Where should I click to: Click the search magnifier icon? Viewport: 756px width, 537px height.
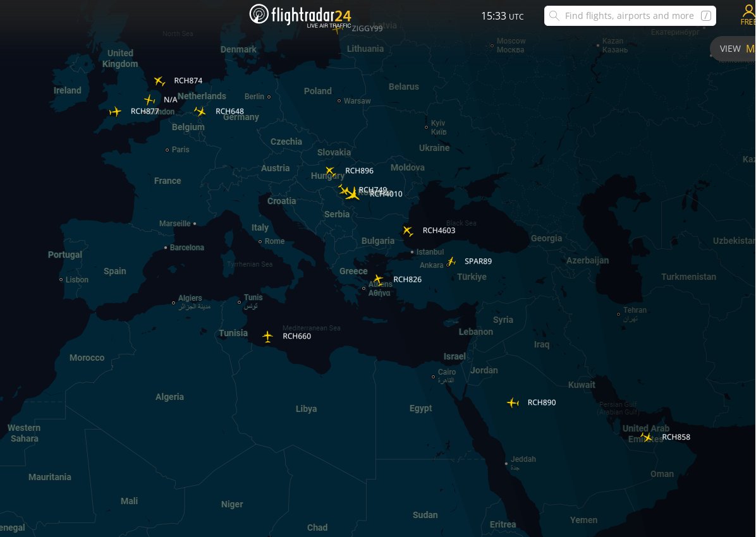[x=554, y=16]
